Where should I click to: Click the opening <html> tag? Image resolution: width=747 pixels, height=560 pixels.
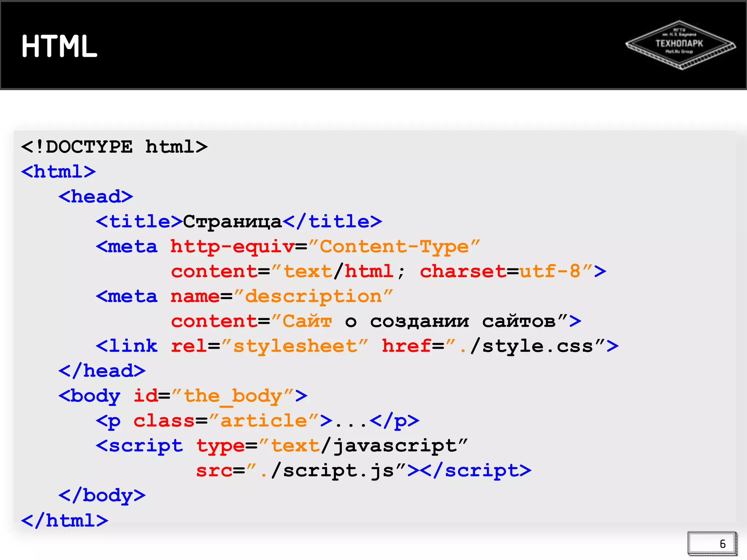tap(58, 171)
